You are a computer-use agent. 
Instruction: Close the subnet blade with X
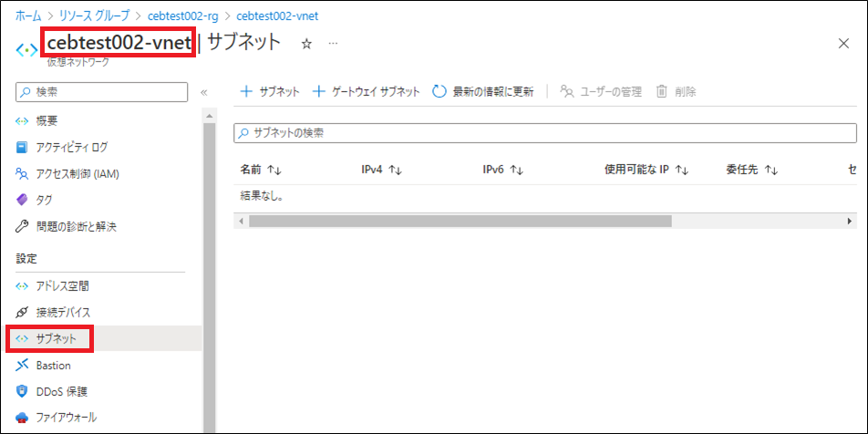843,44
